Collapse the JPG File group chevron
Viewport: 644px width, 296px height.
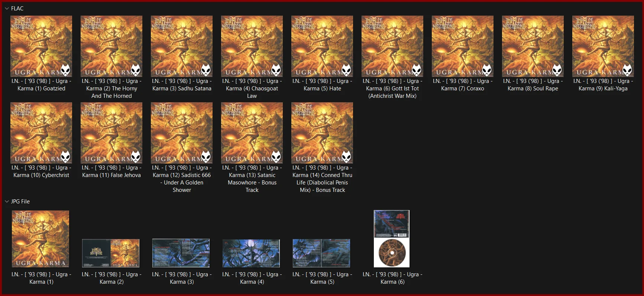click(7, 202)
